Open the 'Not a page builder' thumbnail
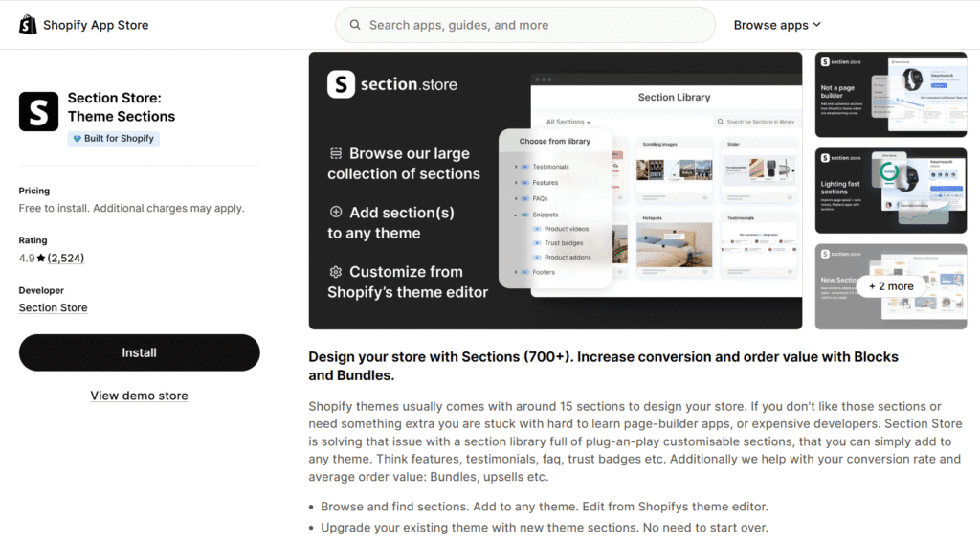 [x=891, y=95]
